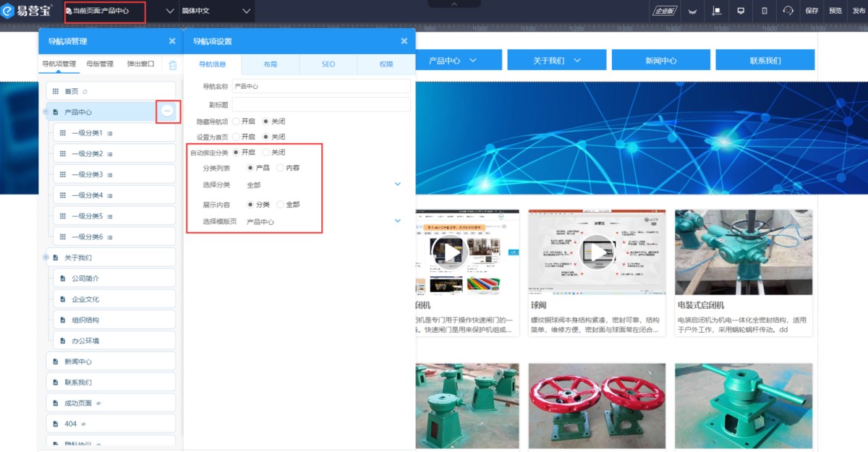This screenshot has height=452, width=868.
Task: Click the 副标题 input field
Action: [320, 104]
